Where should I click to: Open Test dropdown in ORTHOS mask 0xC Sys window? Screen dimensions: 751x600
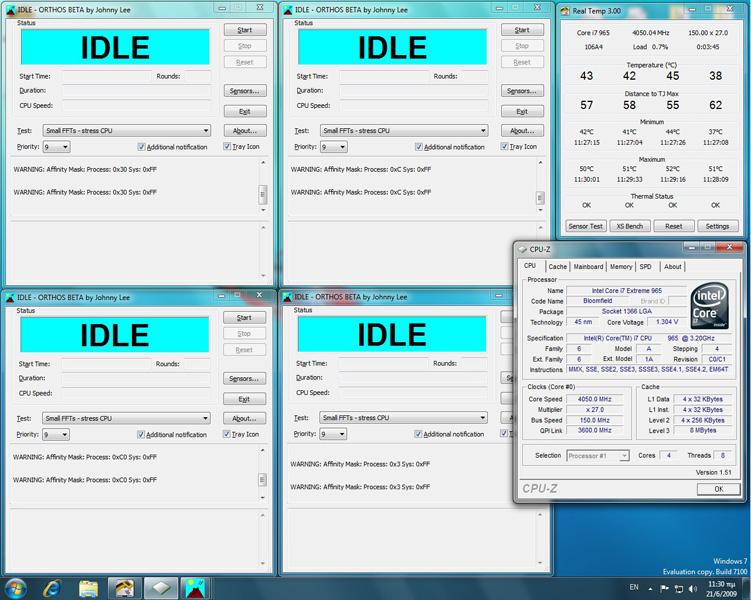pyautogui.click(x=404, y=130)
